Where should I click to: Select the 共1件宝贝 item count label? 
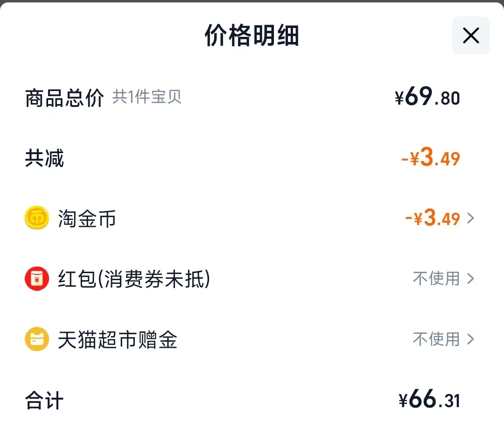coord(147,97)
